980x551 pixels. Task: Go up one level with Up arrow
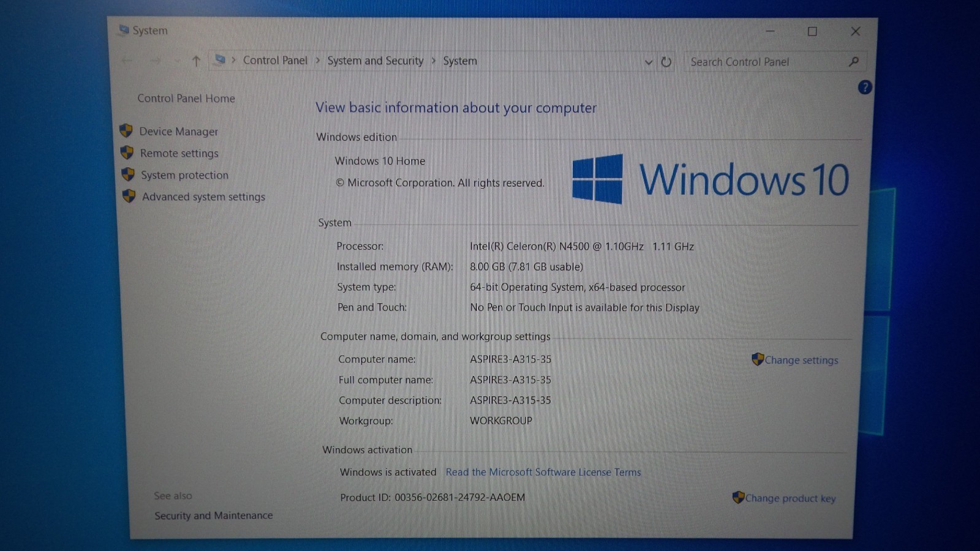tap(196, 61)
